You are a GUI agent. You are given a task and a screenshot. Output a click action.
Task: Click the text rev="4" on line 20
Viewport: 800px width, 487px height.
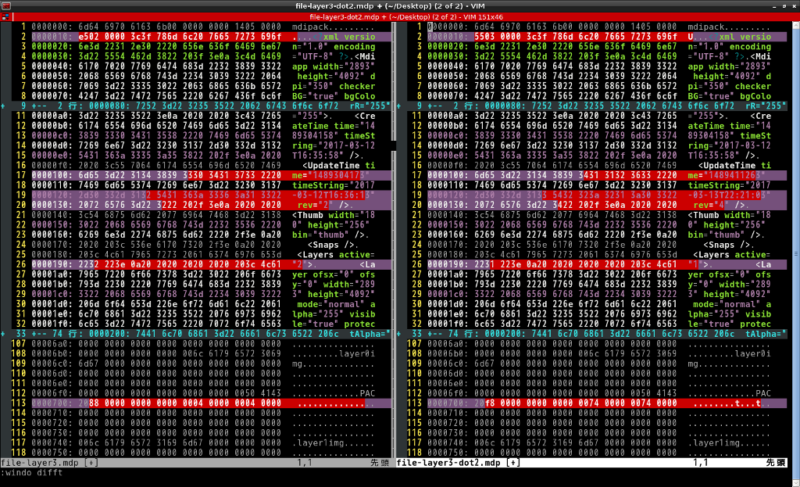click(x=710, y=205)
